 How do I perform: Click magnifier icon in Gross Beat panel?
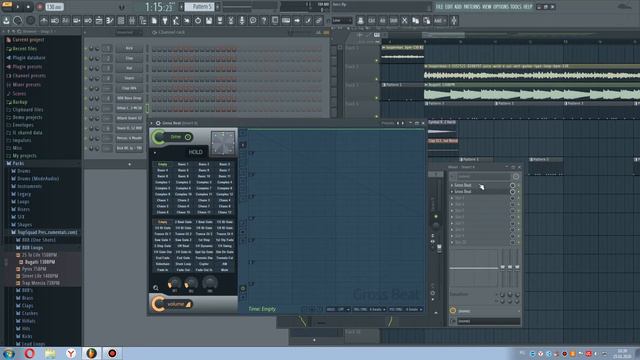(156, 288)
